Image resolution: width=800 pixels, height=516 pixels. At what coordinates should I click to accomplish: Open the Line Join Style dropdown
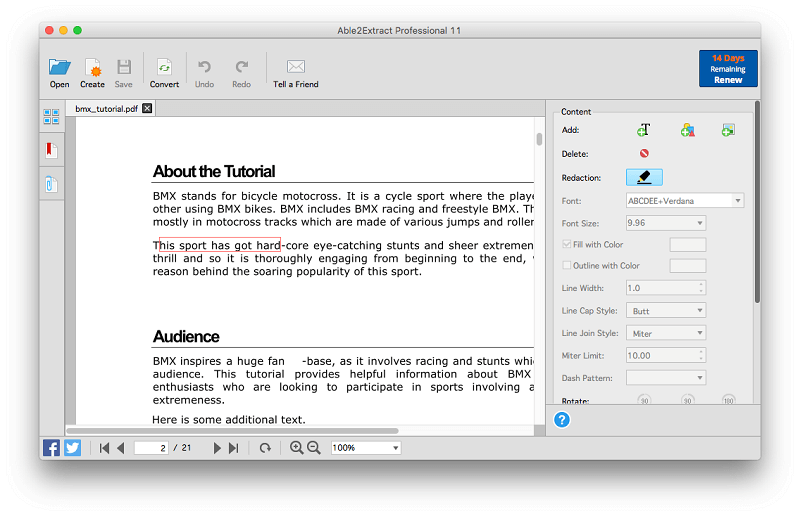[666, 333]
